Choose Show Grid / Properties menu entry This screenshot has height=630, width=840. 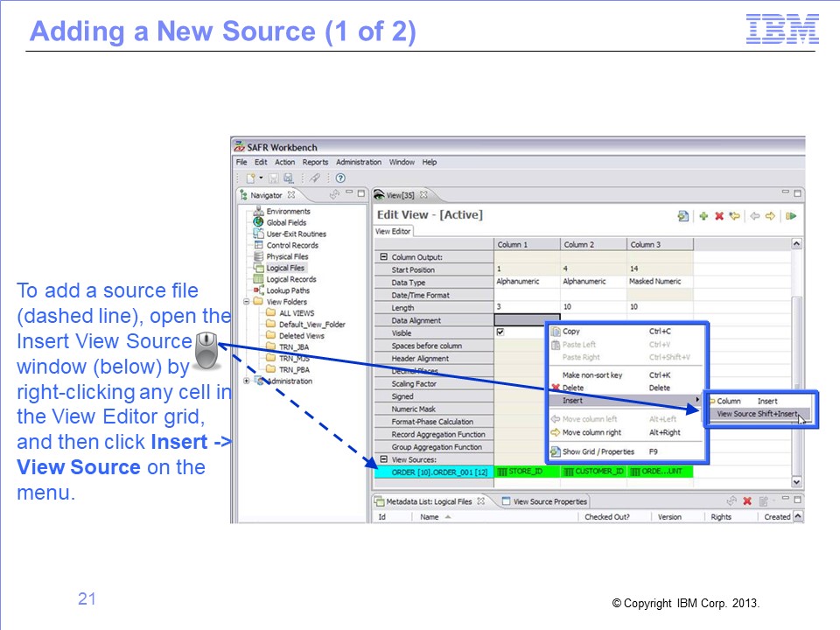tap(626, 451)
